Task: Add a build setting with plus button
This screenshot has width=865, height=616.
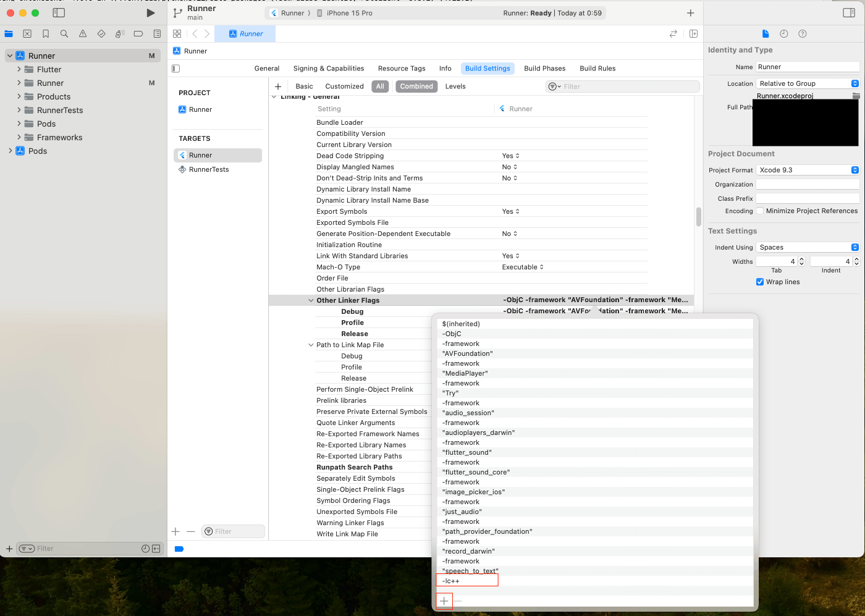Action: pyautogui.click(x=278, y=86)
